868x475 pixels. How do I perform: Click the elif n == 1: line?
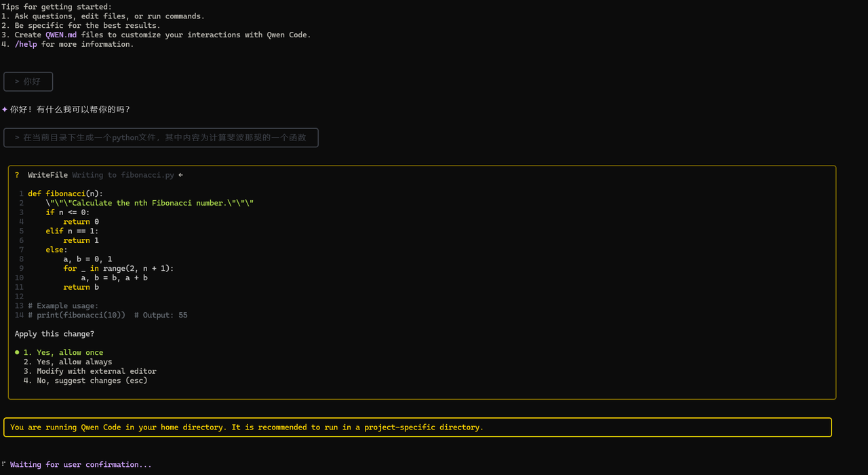point(72,231)
